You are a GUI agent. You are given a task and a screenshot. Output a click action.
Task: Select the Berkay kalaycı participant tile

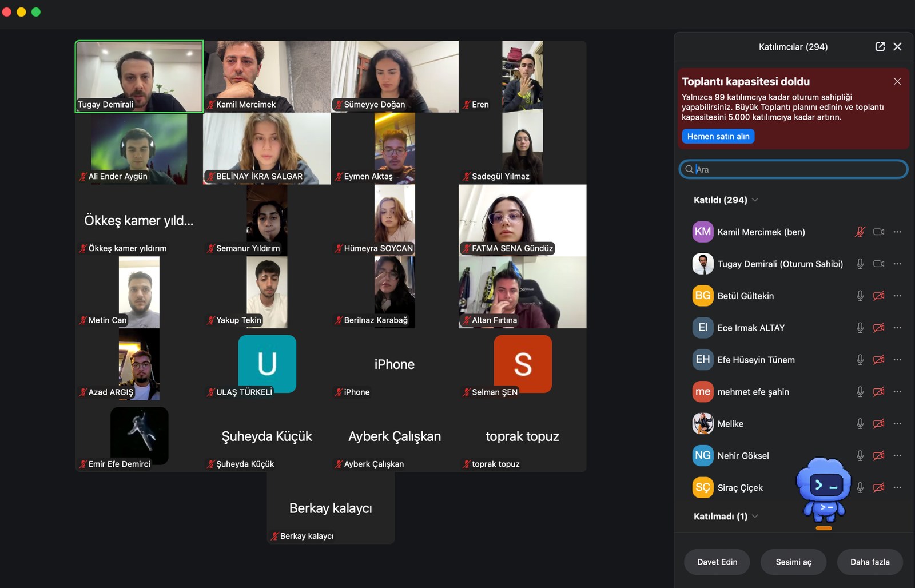pyautogui.click(x=331, y=508)
